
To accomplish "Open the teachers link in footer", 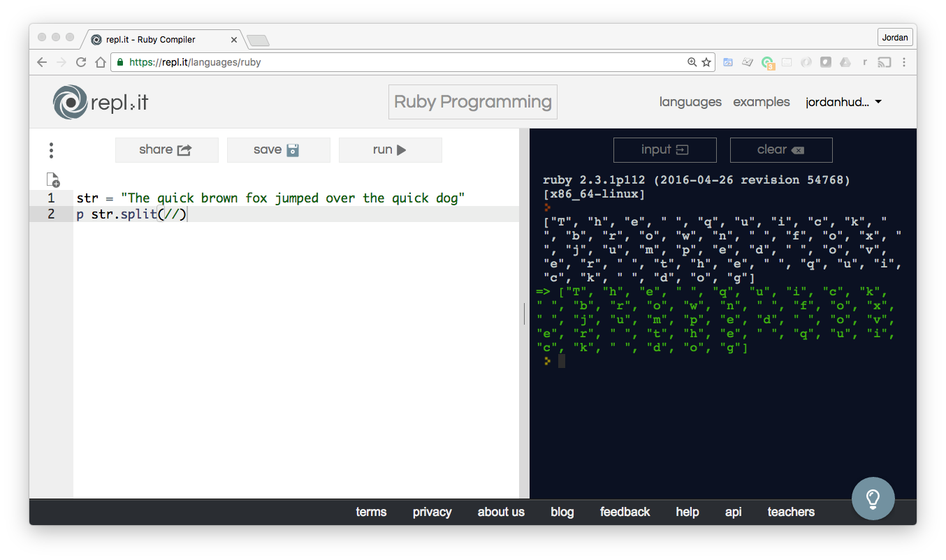I will click(791, 512).
